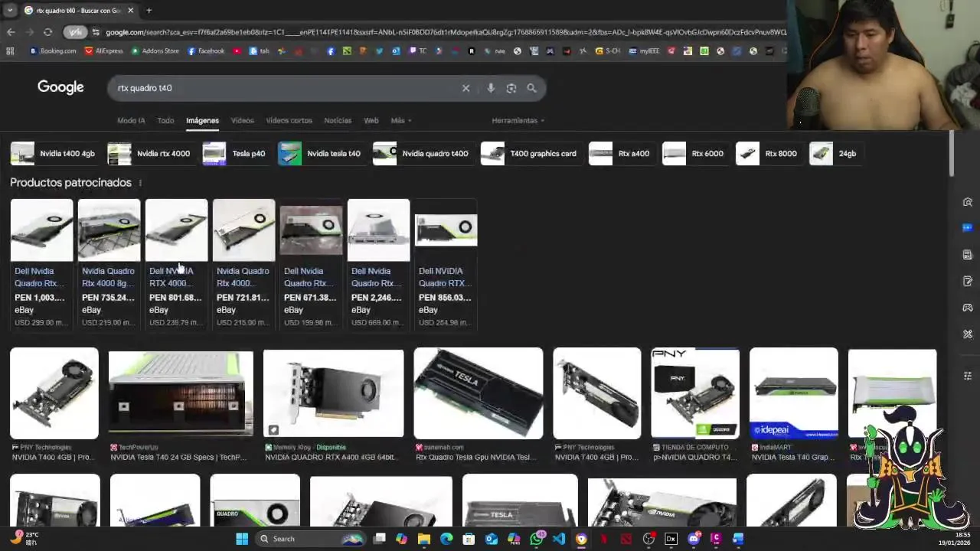Image resolution: width=980 pixels, height=551 pixels.
Task: Open the Booking.com bookmark
Action: tap(53, 51)
